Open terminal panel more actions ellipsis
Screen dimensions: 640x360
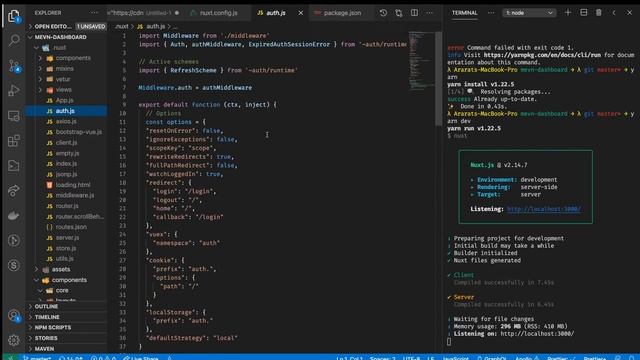[491, 13]
